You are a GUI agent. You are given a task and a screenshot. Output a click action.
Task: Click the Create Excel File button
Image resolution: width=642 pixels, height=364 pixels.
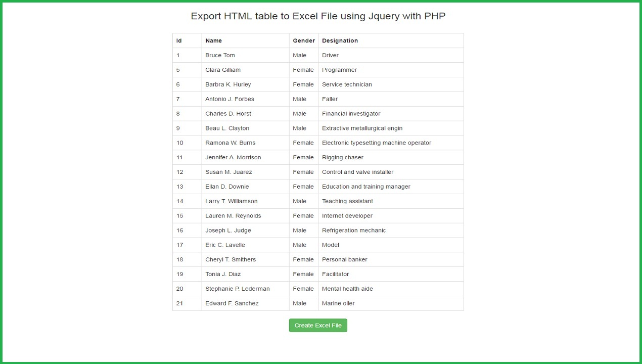coord(318,325)
